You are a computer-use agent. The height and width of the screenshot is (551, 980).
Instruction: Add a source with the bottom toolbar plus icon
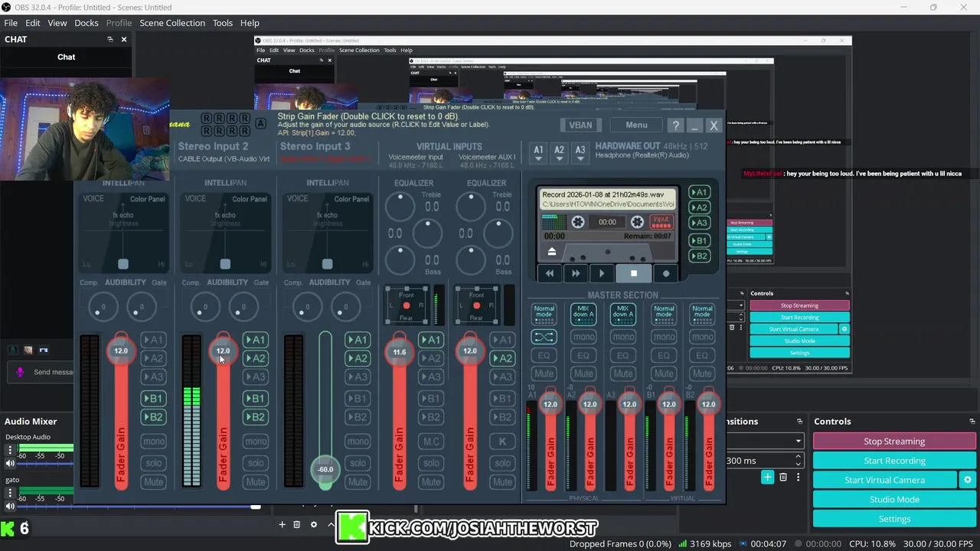click(x=282, y=524)
